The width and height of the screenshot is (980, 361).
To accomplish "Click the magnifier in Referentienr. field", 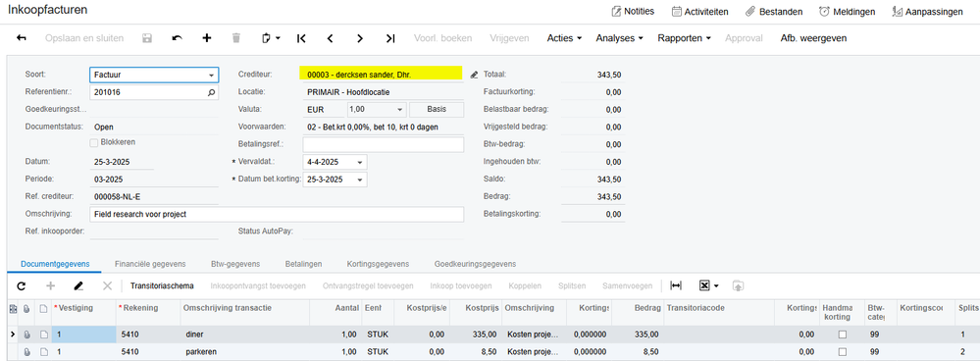I will coord(211,92).
